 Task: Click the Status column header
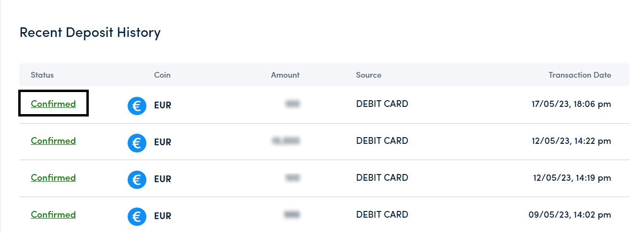tap(42, 75)
